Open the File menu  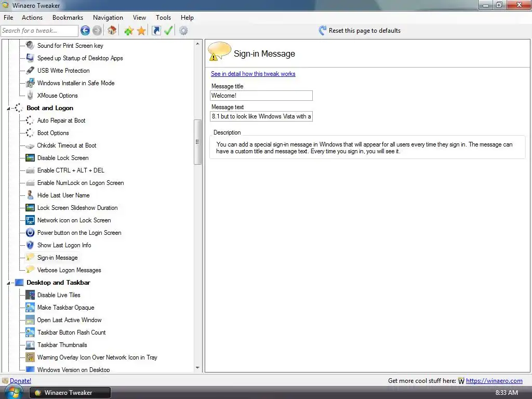[x=8, y=18]
